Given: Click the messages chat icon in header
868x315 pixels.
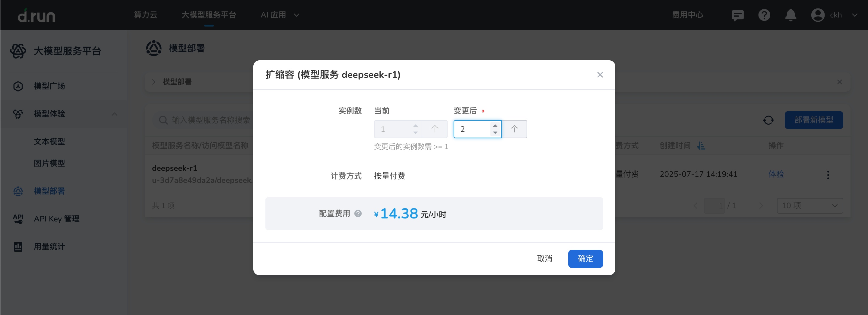Looking at the screenshot, I should click(737, 15).
